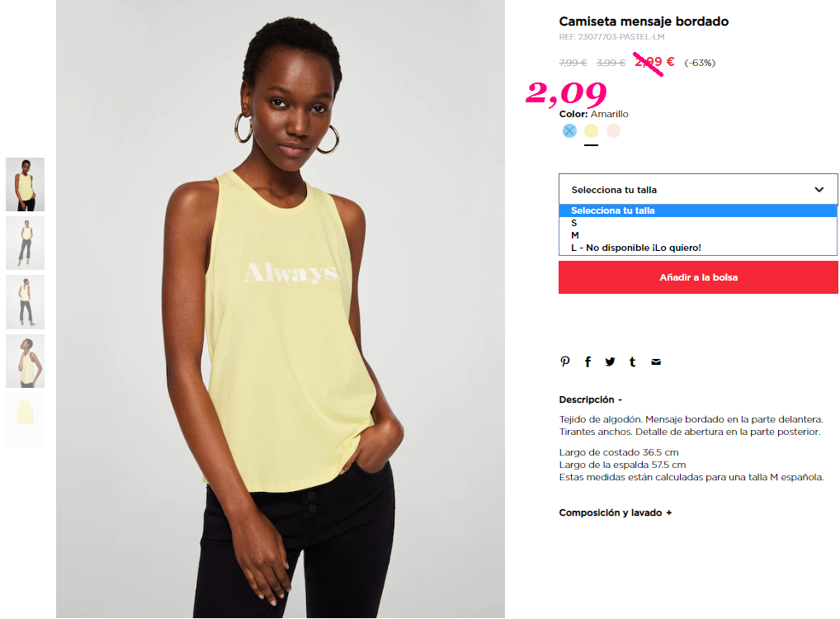Screen dimensions: 840x619
Task: Choose the pale pink color swatch
Action: [x=613, y=130]
